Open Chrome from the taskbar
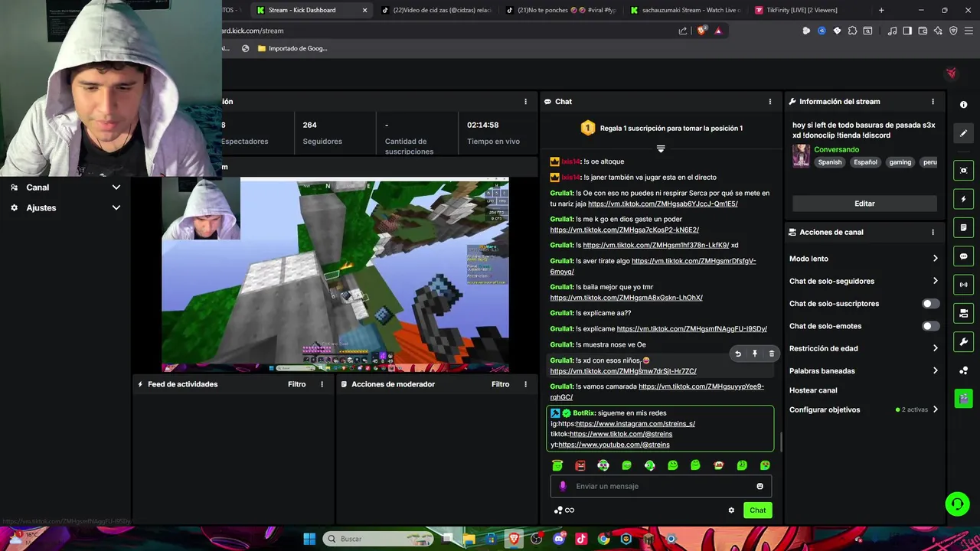The height and width of the screenshot is (551, 980). click(603, 539)
